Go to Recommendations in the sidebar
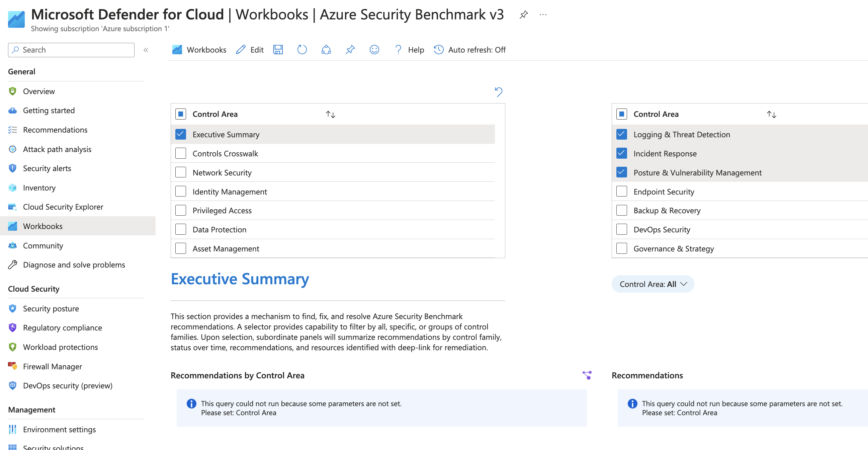The width and height of the screenshot is (868, 450). pos(78,130)
